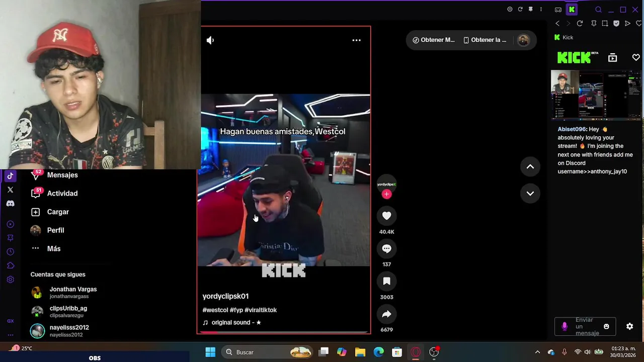The image size is (644, 362).
Task: Pin the Kick panel
Action: coord(594,24)
